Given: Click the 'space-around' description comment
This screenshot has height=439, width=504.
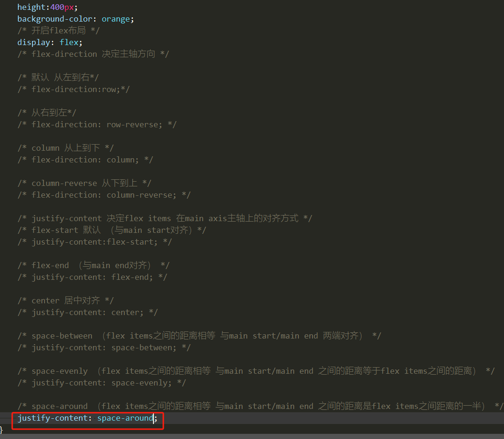Looking at the screenshot, I should click(x=260, y=406).
